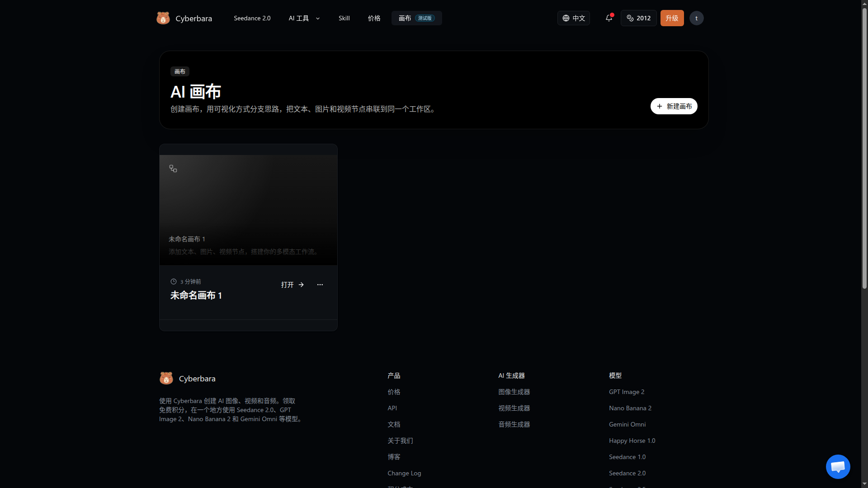Open the Skill nav item
Screen dimensions: 868x488
pyautogui.click(x=344, y=18)
